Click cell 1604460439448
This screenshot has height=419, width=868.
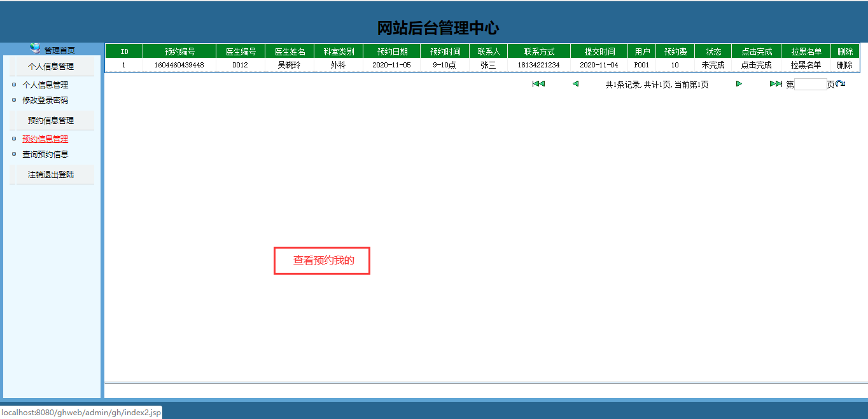[x=179, y=65]
